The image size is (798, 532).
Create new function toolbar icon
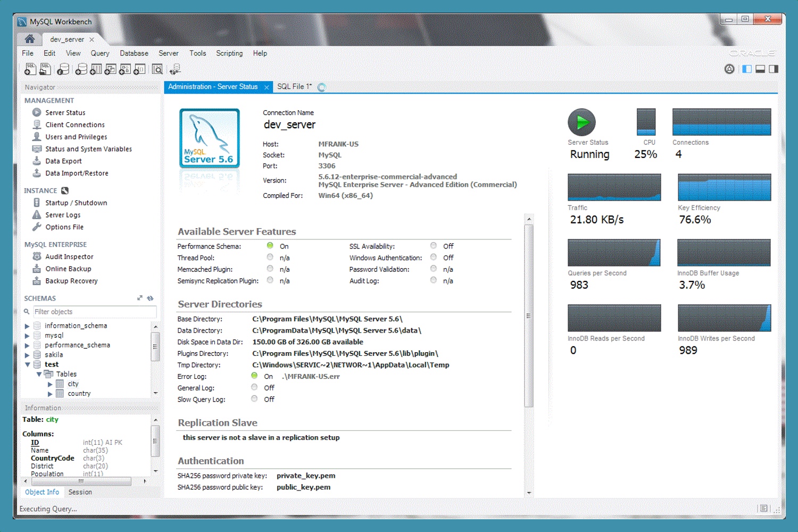click(x=139, y=69)
